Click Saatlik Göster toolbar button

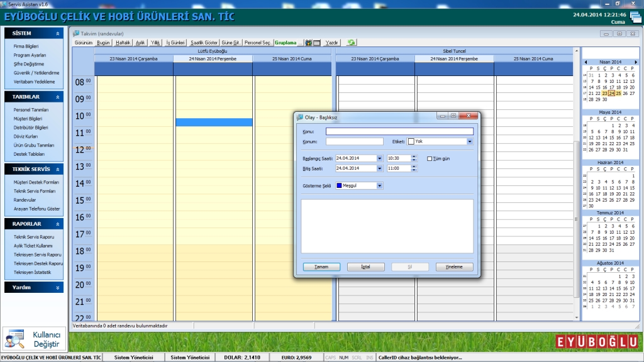pos(204,43)
